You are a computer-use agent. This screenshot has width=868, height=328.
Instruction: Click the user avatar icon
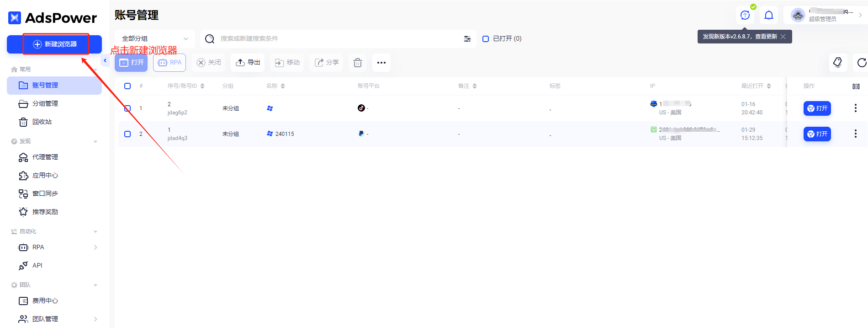798,15
